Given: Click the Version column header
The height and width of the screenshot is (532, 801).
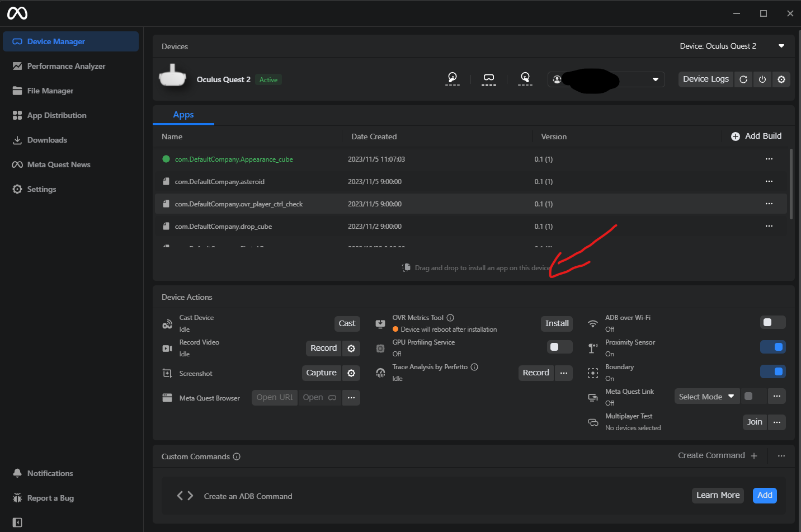Looking at the screenshot, I should (x=554, y=136).
